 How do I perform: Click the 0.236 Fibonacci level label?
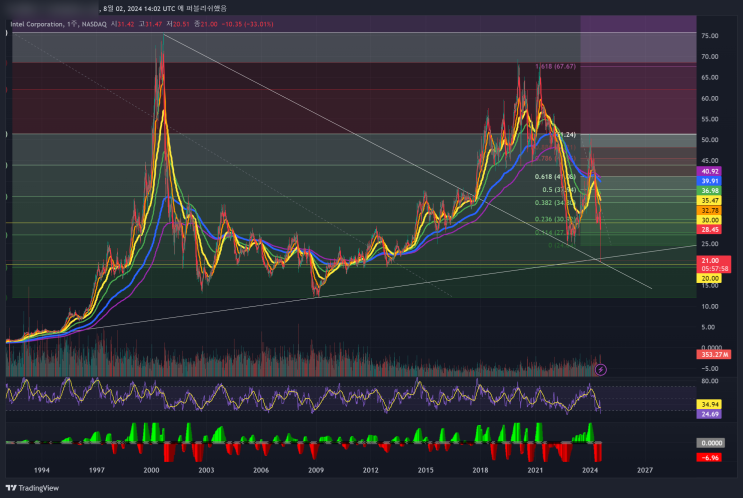[555, 219]
